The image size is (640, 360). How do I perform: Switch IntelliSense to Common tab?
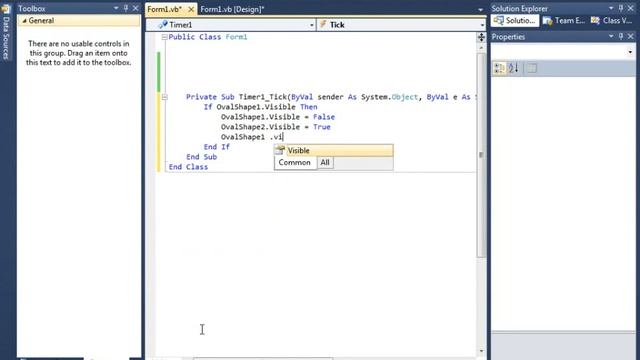(295, 162)
